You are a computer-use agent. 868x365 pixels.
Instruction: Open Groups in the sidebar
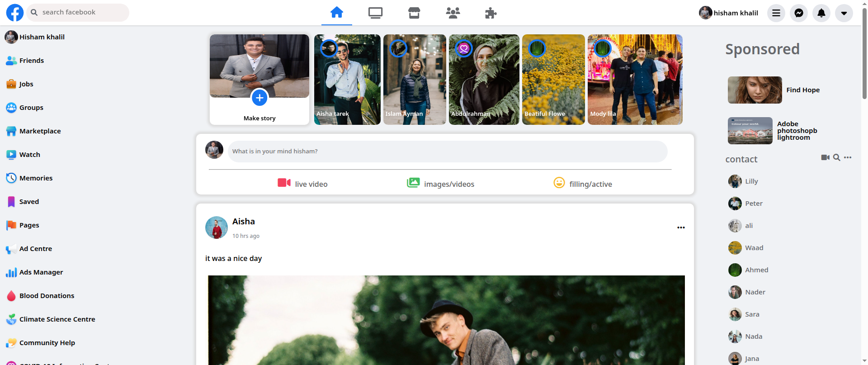tap(24, 108)
